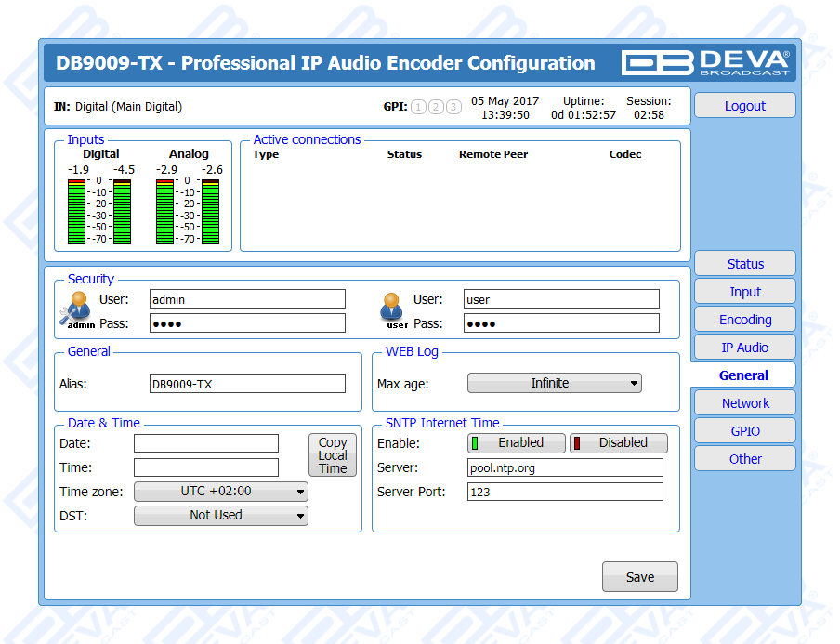Enable SNTP Internet Time
This screenshot has width=840, height=644.
(518, 443)
